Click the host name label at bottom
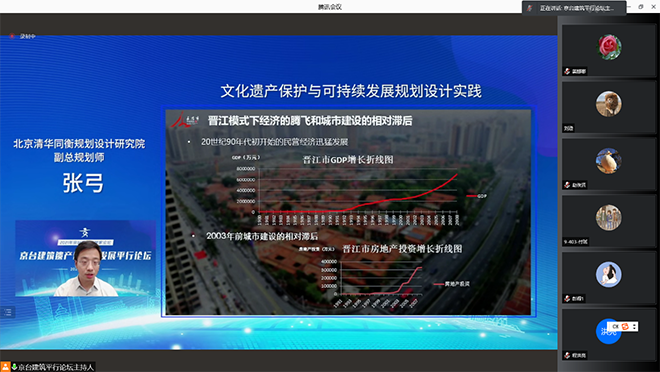 [x=56, y=367]
